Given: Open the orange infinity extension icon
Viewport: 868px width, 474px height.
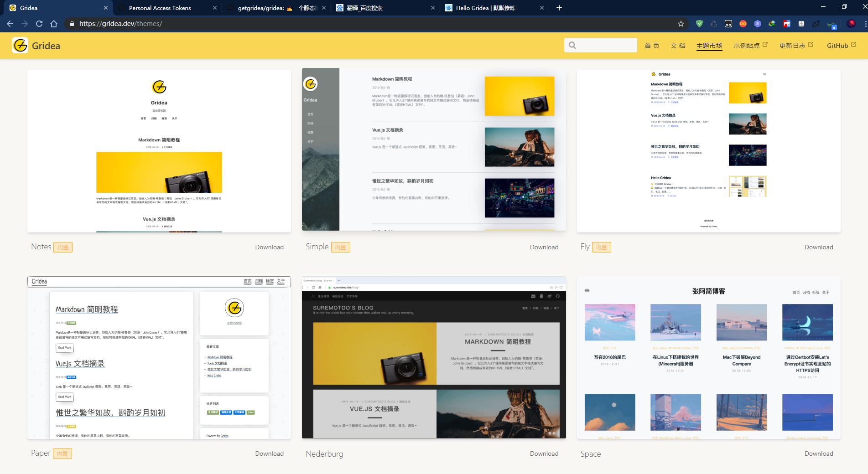Looking at the screenshot, I should point(743,24).
